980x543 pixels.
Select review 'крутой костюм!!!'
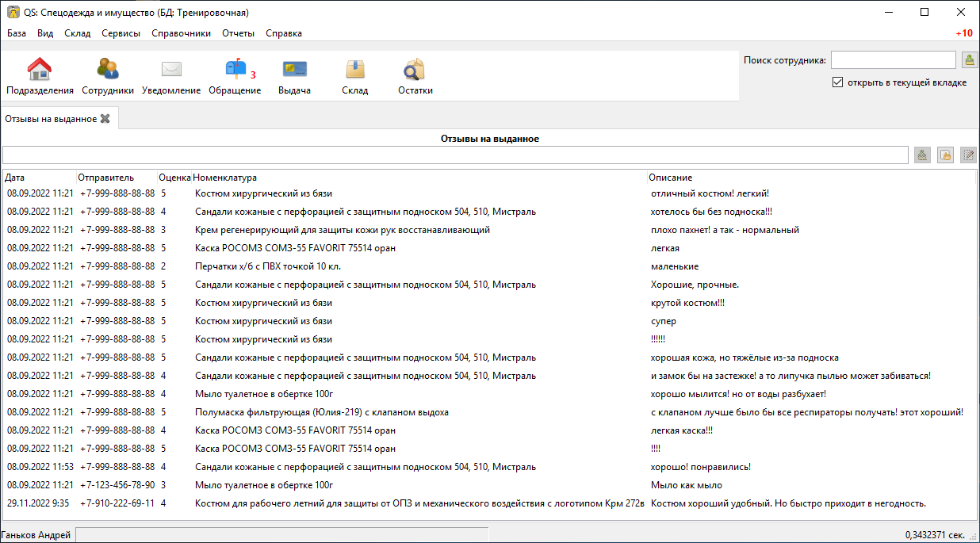click(687, 303)
